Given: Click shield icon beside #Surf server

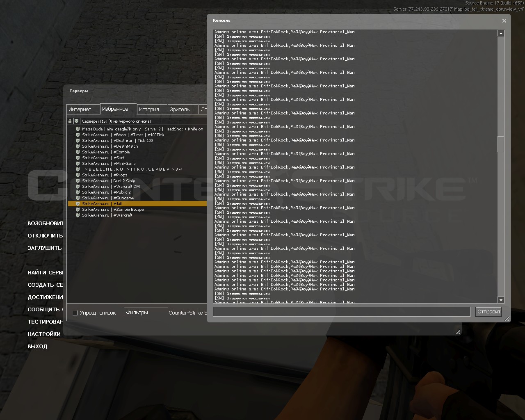Looking at the screenshot, I should pyautogui.click(x=78, y=158).
